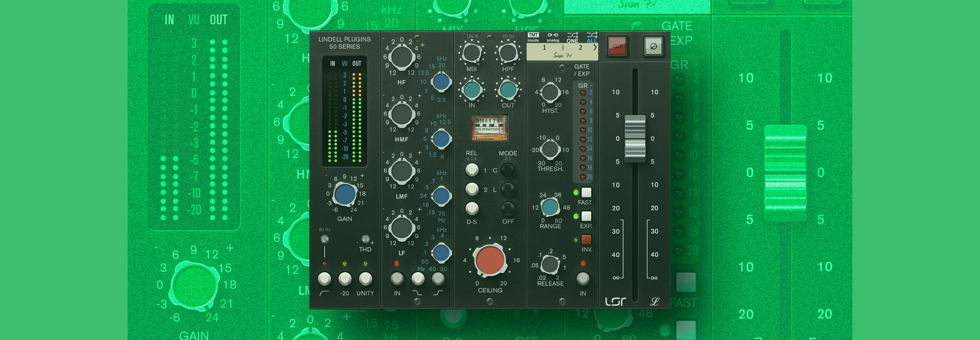Select channel 1 in TMT strip
Screen dimensions: 980x340
click(x=544, y=48)
